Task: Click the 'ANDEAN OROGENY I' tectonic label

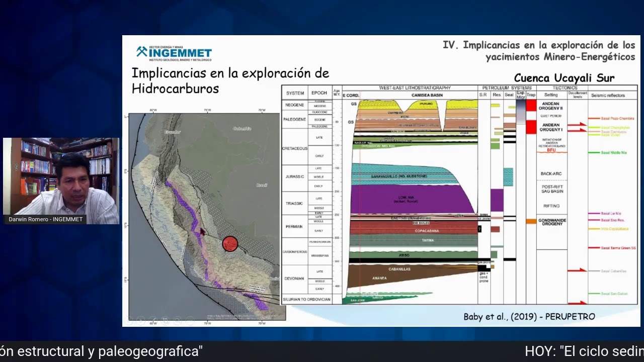Action: point(551,127)
